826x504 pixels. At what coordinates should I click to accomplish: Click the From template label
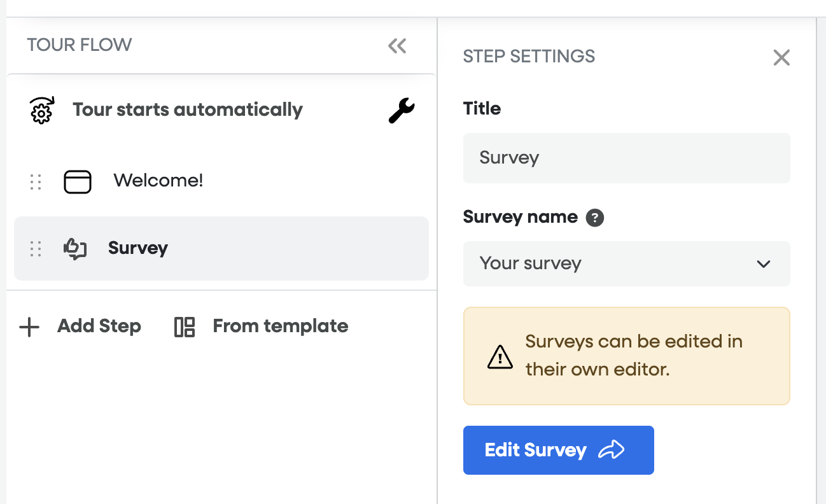(x=281, y=326)
